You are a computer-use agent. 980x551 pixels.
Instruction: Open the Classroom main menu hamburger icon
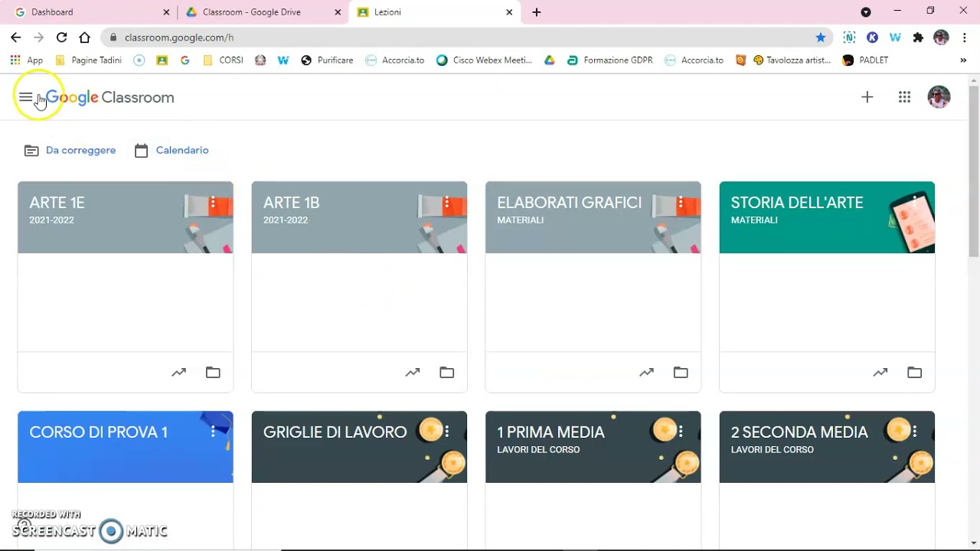(25, 97)
